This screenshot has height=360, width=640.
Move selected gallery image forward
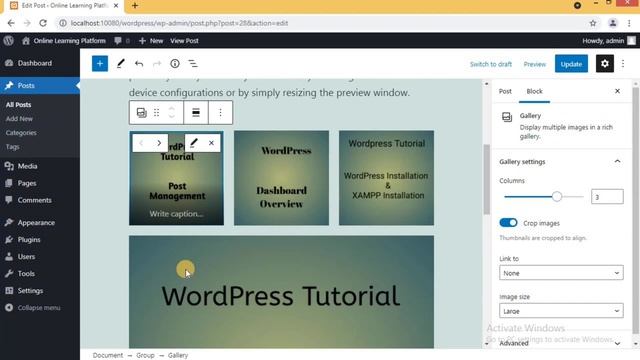(x=159, y=143)
